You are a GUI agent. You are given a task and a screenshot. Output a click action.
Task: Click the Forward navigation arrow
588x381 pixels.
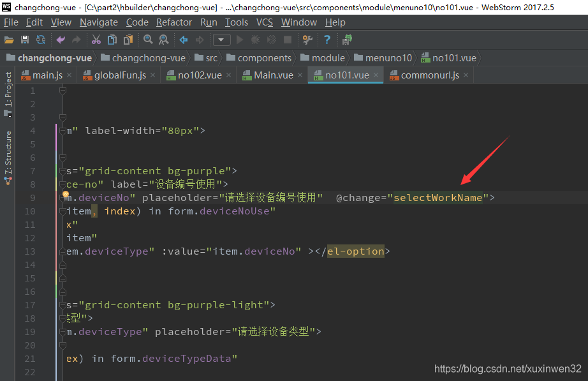(200, 40)
